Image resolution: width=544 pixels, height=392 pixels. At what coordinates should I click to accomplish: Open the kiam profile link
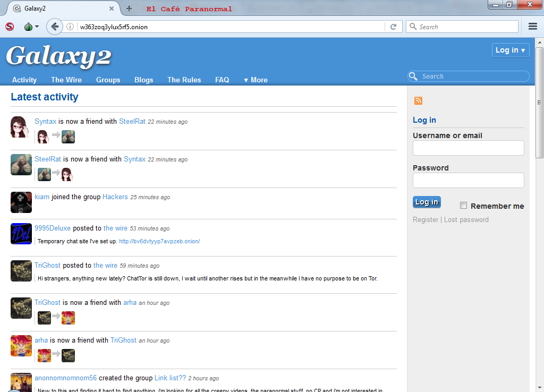42,197
